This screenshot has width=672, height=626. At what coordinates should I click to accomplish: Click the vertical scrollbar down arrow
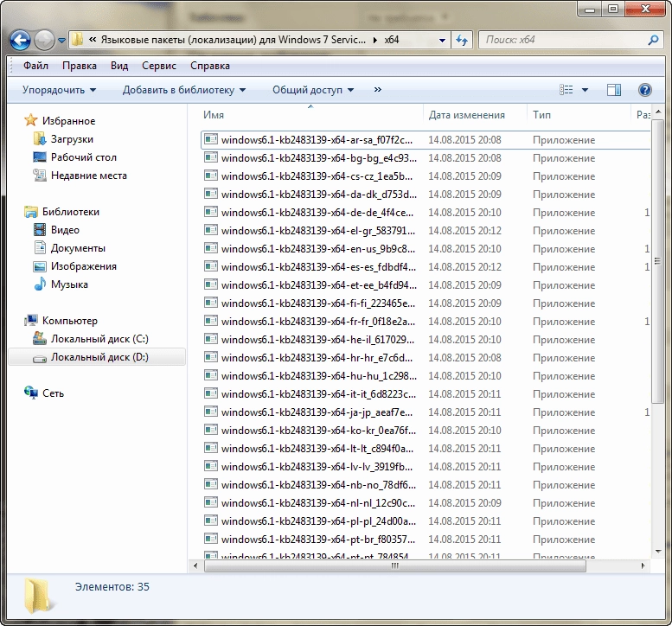pos(657,552)
